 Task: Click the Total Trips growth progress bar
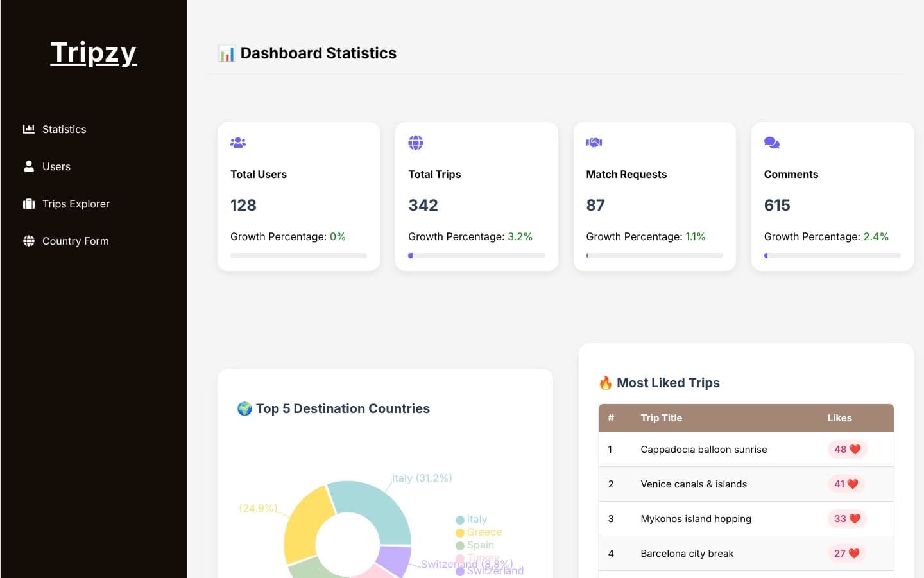477,256
